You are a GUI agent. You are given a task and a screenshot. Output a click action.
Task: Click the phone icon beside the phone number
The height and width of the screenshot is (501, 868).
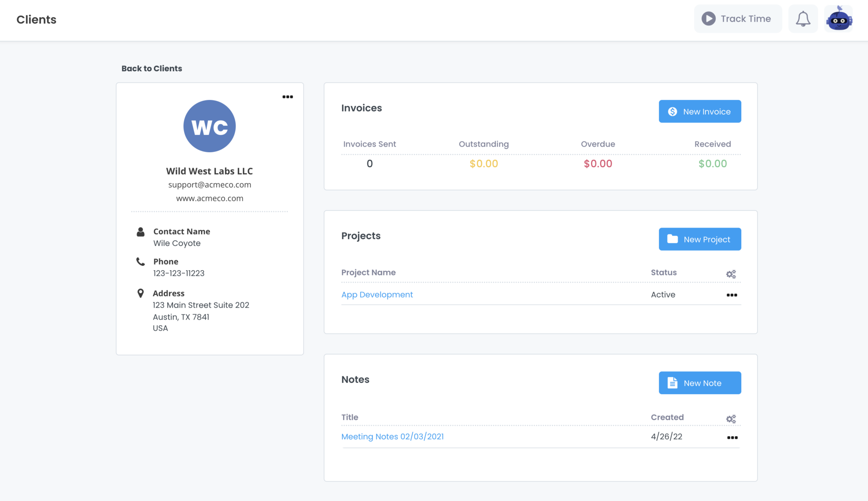click(x=140, y=262)
